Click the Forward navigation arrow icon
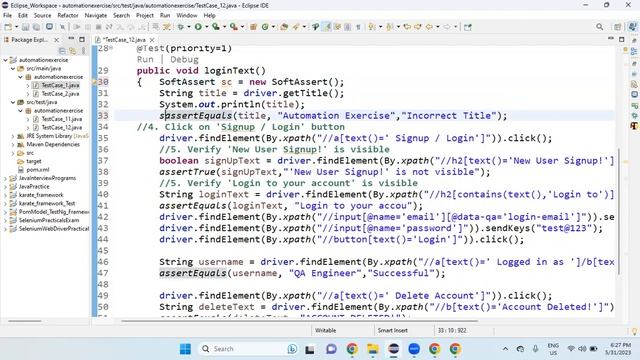The width and height of the screenshot is (640, 360). point(447,27)
